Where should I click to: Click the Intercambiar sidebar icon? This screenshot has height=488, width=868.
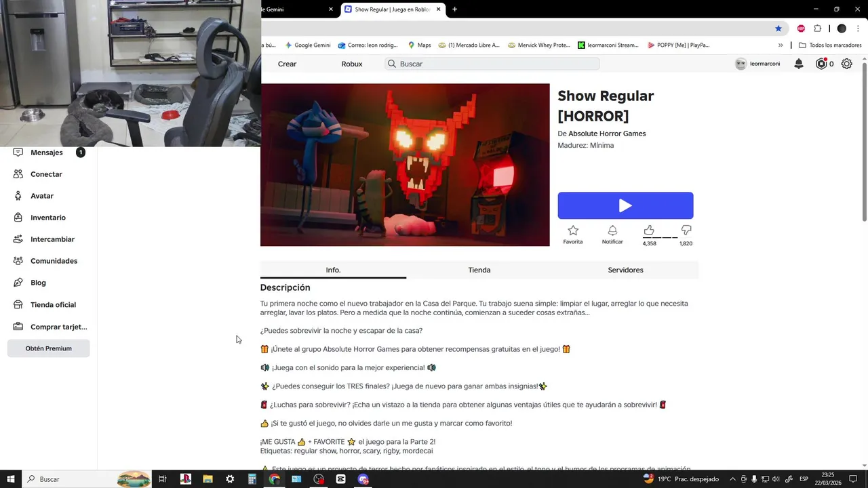pyautogui.click(x=18, y=239)
